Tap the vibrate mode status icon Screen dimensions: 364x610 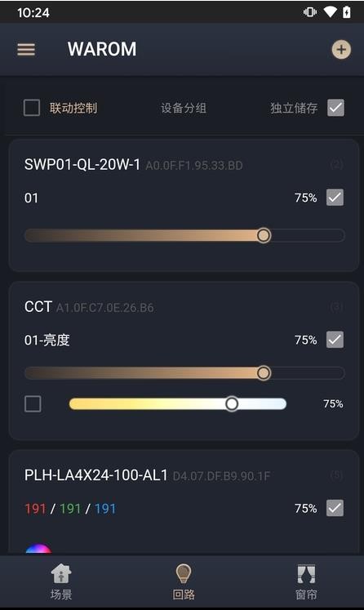[310, 12]
